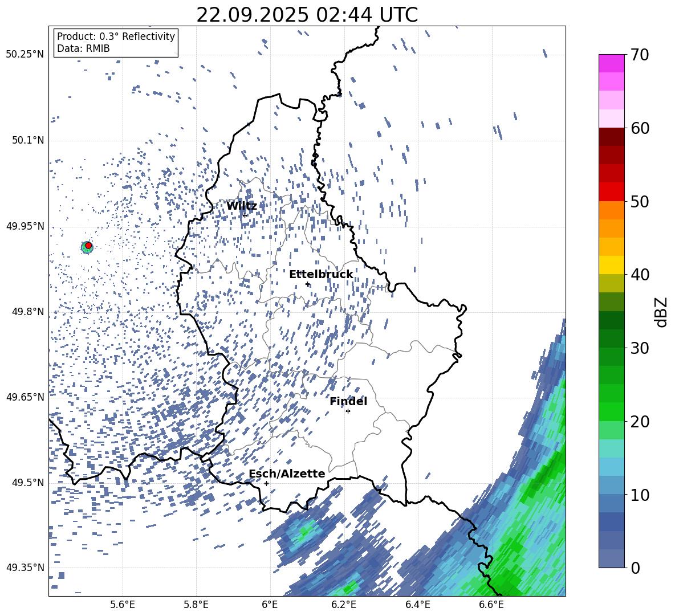Click the Wiltz cross location marker
Image resolution: width=675 pixels, height=616 pixels.
(245, 215)
